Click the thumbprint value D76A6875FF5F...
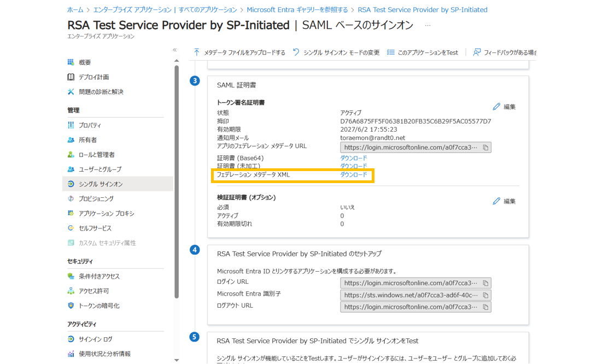Image resolution: width=615 pixels, height=364 pixels. [415, 121]
